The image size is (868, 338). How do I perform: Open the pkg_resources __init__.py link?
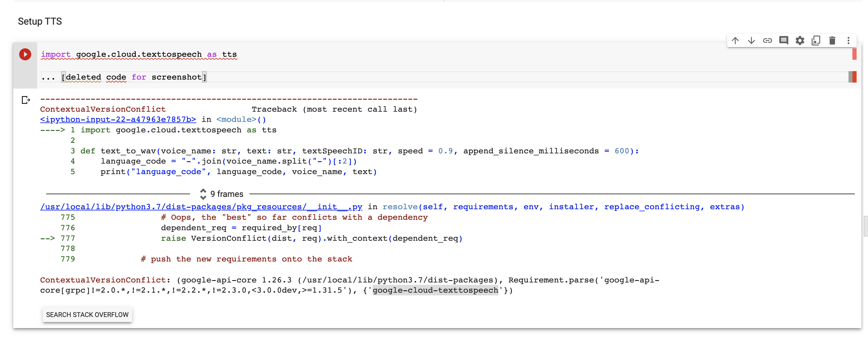pos(201,207)
